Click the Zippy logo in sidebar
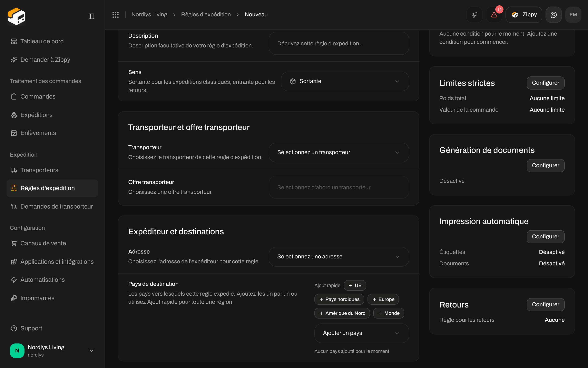588x368 pixels. (x=16, y=16)
